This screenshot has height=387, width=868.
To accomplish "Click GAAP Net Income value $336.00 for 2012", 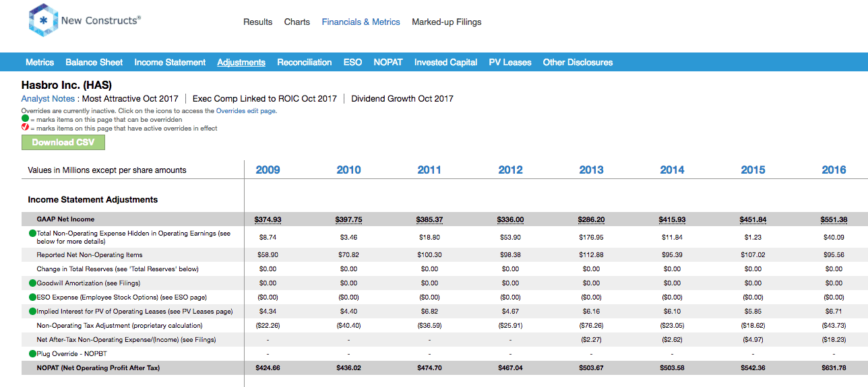I will click(x=511, y=219).
